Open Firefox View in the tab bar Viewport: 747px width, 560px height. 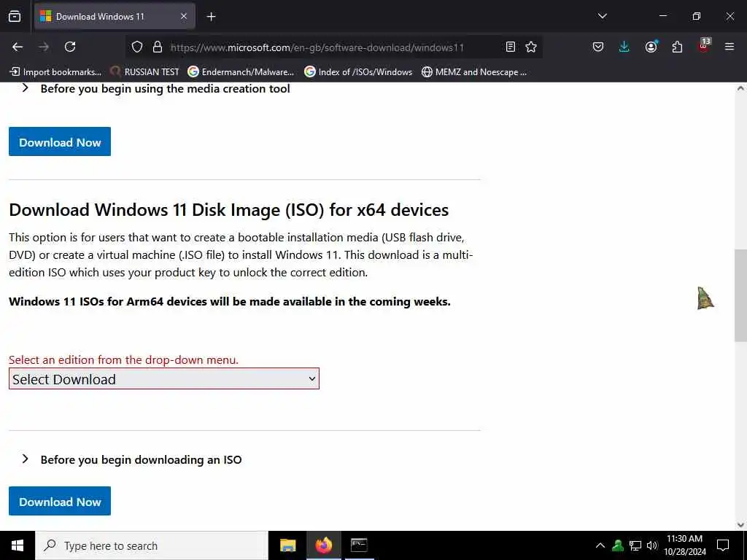click(15, 16)
